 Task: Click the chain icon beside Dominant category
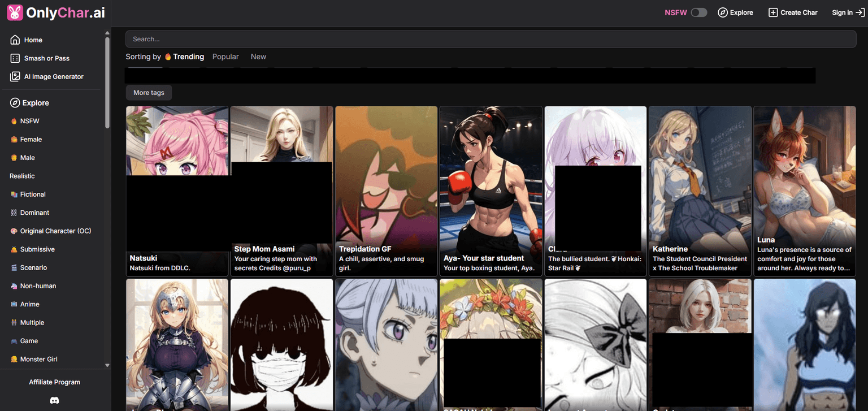14,213
